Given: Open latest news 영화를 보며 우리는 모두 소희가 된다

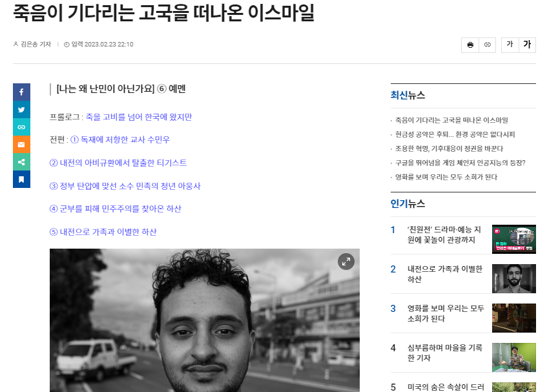Looking at the screenshot, I should pyautogui.click(x=446, y=177).
